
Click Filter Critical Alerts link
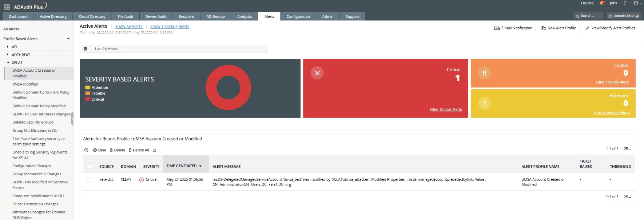pos(446,110)
